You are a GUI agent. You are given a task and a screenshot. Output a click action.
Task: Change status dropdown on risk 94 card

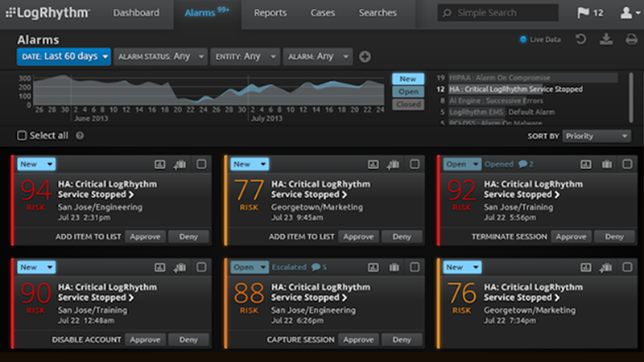click(x=36, y=164)
